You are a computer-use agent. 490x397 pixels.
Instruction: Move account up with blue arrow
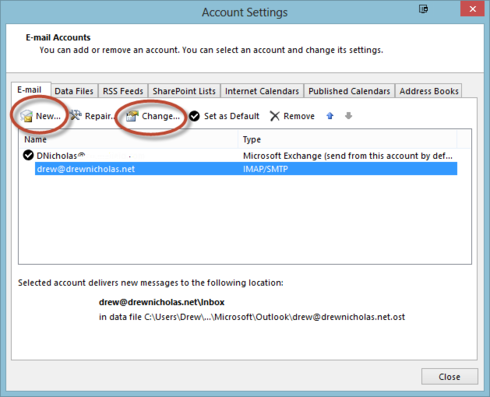[x=330, y=116]
